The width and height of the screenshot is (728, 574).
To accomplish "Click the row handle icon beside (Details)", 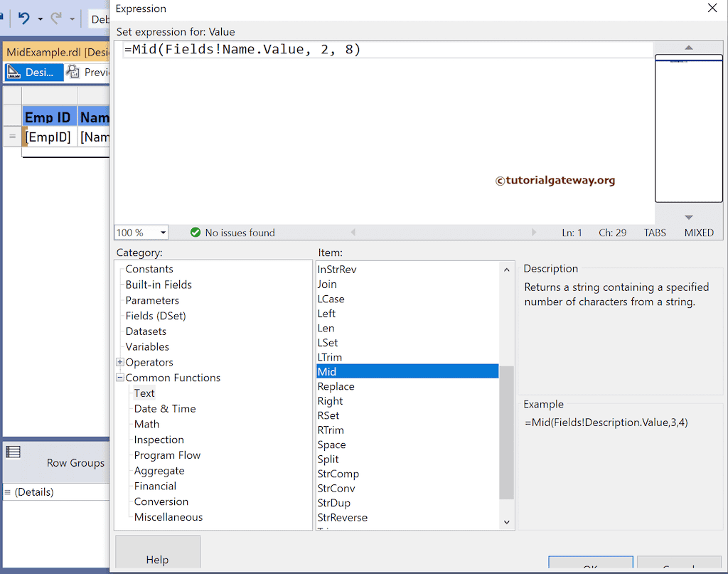I will [x=7, y=491].
